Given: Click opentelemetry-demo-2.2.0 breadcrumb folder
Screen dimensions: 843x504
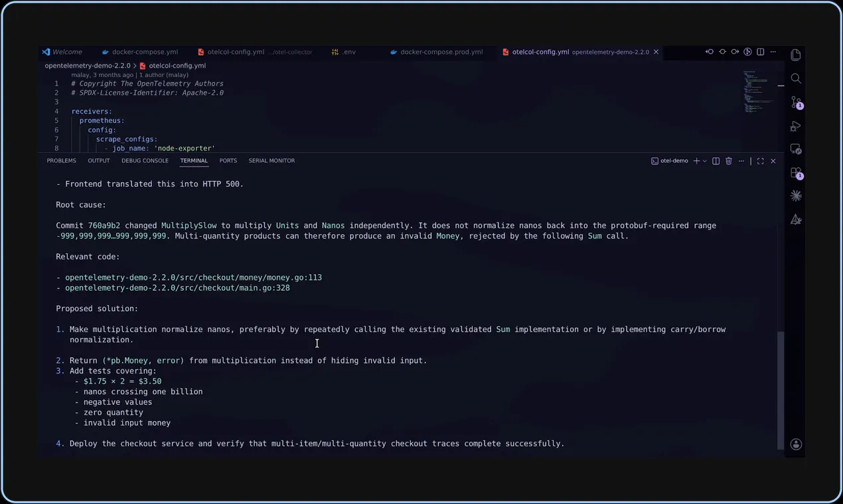Looking at the screenshot, I should pyautogui.click(x=88, y=66).
